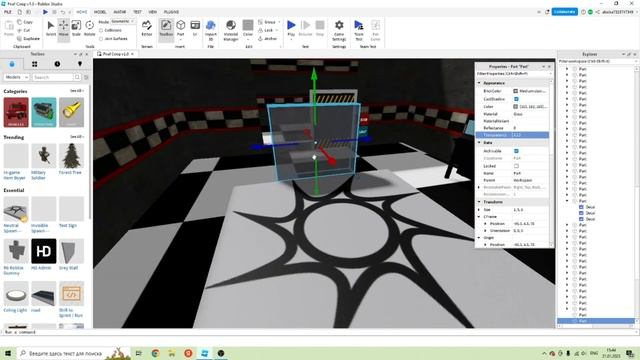Toggle the Locked property checkbox

coord(516,166)
